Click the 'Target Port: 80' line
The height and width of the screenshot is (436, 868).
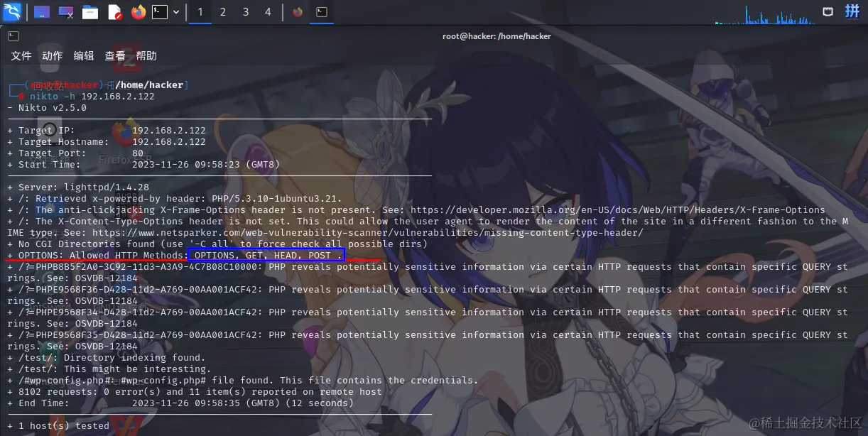75,153
